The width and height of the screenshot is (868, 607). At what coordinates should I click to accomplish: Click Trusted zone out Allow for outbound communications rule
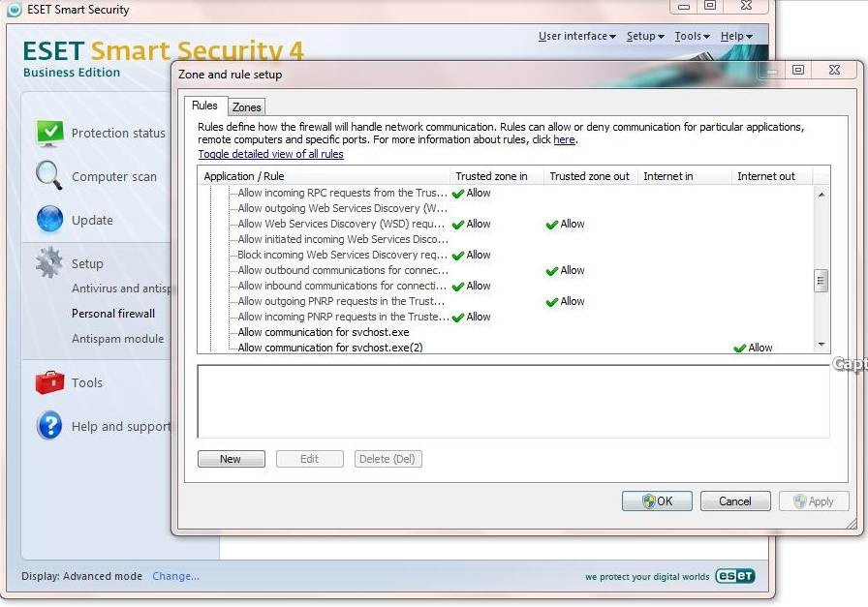(x=565, y=270)
